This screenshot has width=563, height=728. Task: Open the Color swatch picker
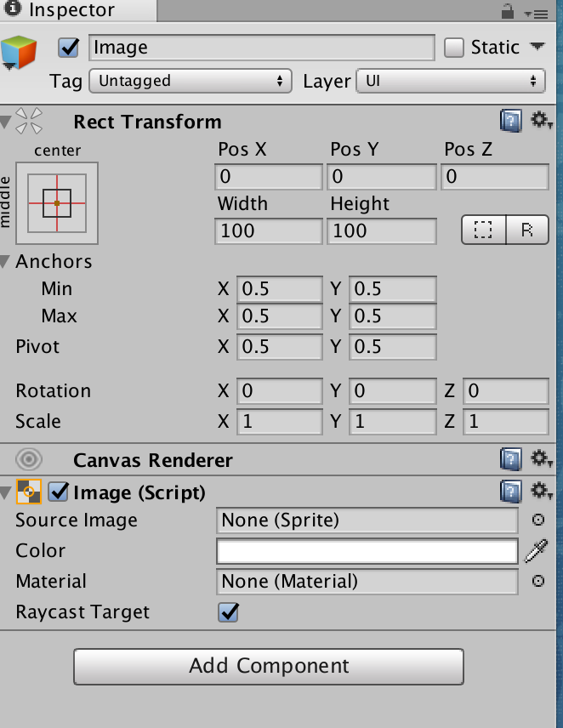point(367,551)
